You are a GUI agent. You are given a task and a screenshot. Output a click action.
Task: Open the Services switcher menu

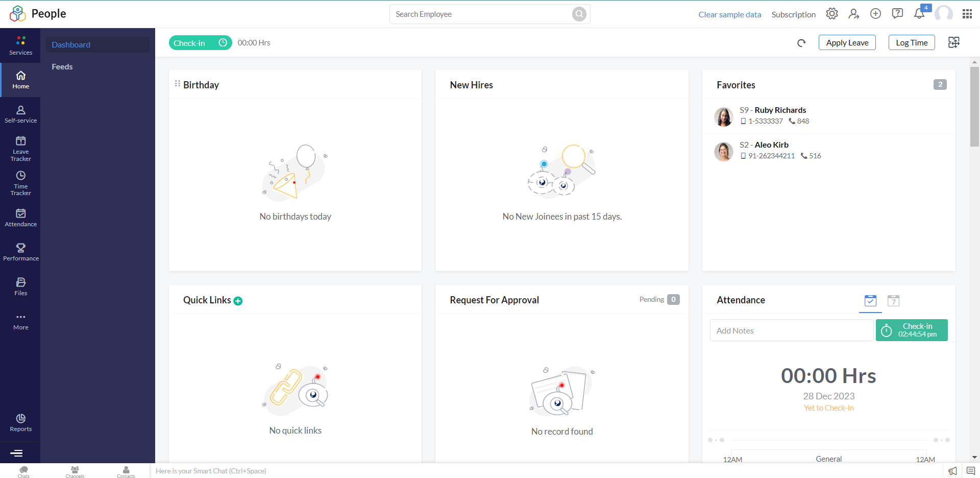(20, 45)
